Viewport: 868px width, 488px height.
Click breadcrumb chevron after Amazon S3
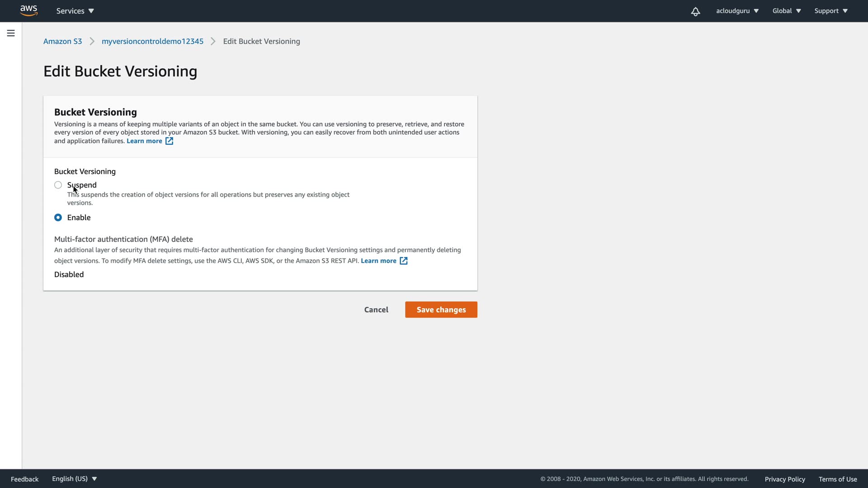(92, 41)
